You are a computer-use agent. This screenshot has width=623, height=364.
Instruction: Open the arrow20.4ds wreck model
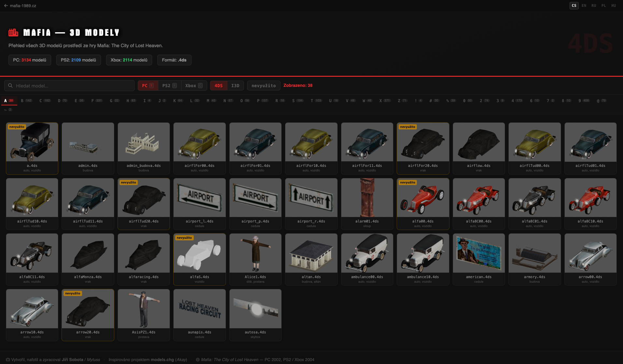pyautogui.click(x=88, y=315)
